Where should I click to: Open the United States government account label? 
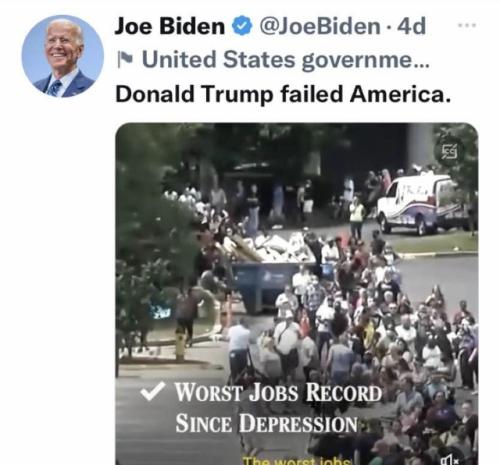[286, 60]
